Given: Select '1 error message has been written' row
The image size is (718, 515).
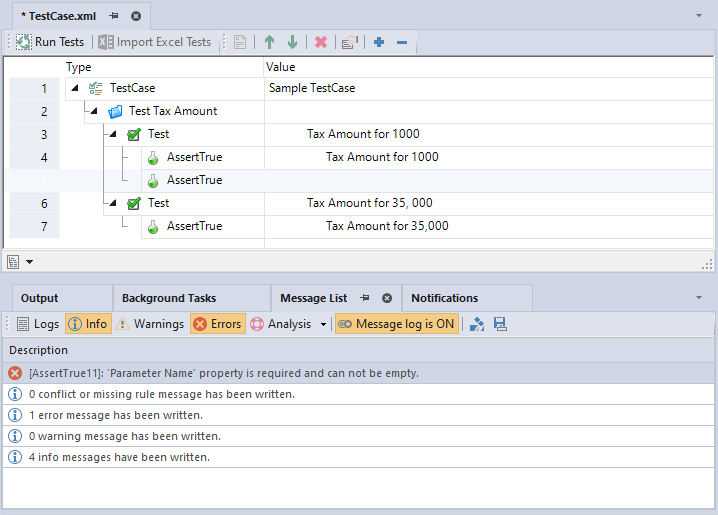Looking at the screenshot, I should click(359, 415).
